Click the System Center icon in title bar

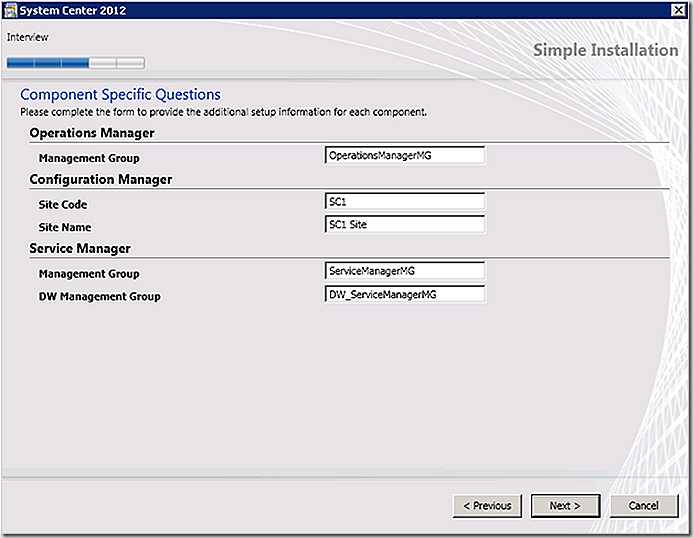coord(11,10)
